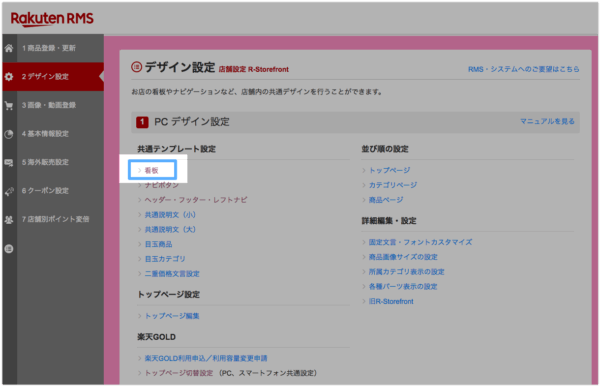The width and height of the screenshot is (600, 387).
Task: Click 詳細編集・設定 heading
Action: coord(389,221)
